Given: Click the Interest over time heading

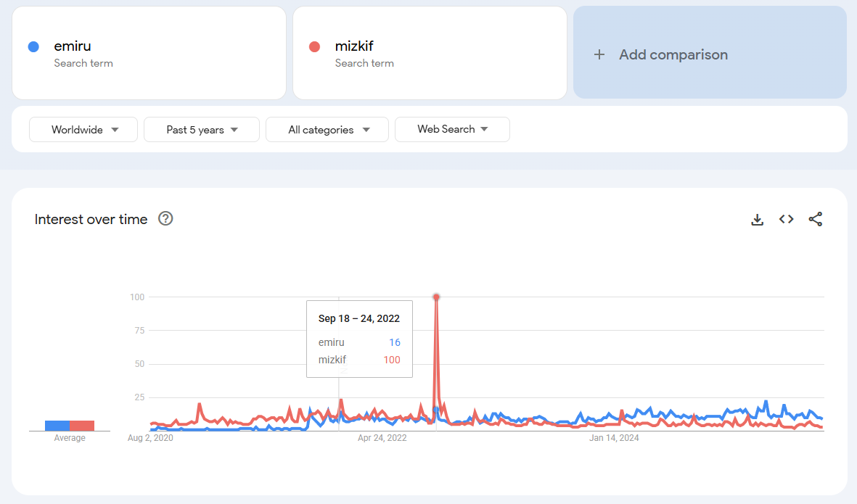Looking at the screenshot, I should [x=91, y=219].
